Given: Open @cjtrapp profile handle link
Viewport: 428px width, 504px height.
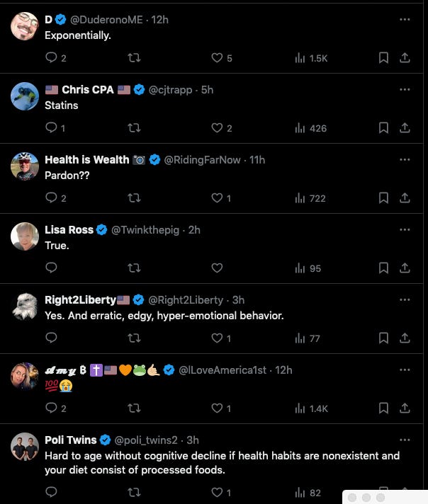Looking at the screenshot, I should coord(172,90).
